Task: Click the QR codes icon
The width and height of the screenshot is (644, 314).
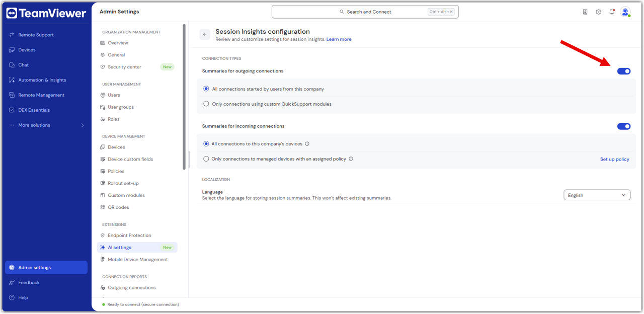Action: click(x=103, y=208)
